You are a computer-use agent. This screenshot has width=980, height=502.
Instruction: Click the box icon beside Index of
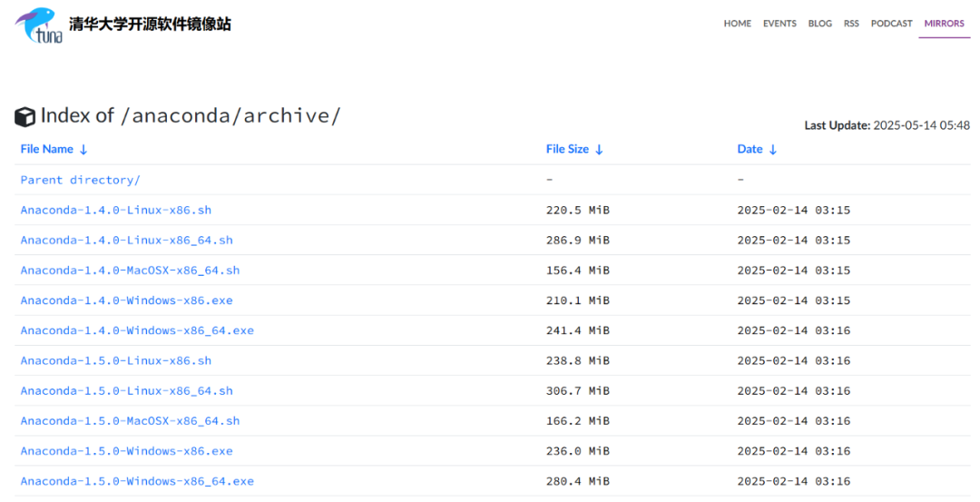point(25,117)
